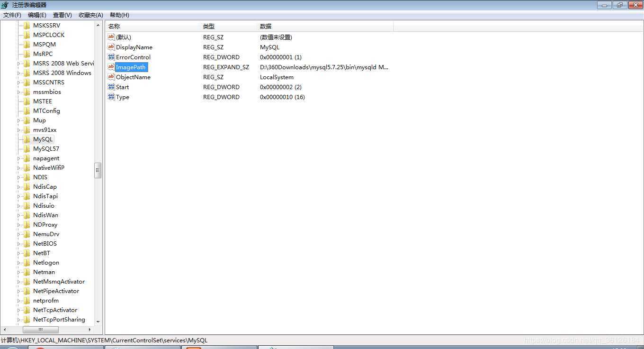644x349 pixels.
Task: Click the 0x00000010 (16) data value
Action: [282, 97]
